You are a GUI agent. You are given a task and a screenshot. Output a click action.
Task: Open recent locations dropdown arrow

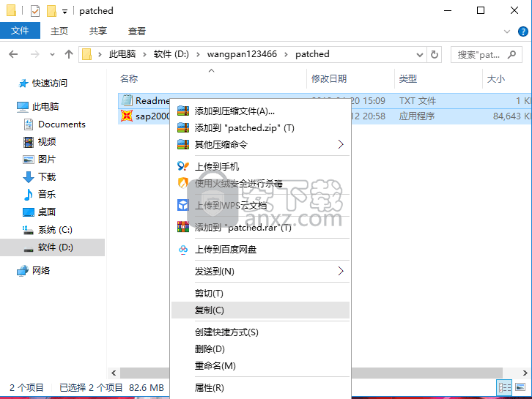[x=52, y=54]
